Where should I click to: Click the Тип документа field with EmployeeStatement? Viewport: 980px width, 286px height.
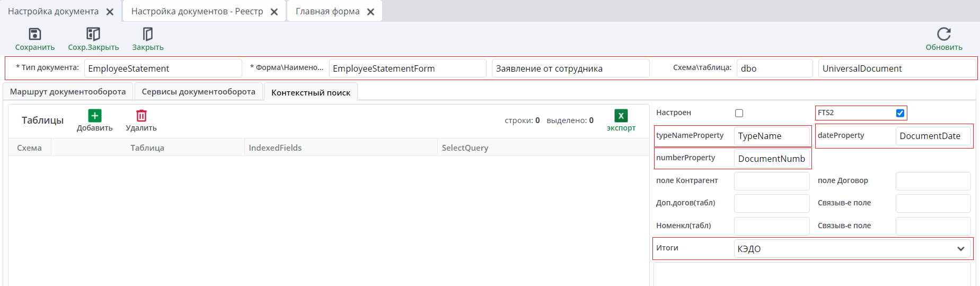(163, 68)
